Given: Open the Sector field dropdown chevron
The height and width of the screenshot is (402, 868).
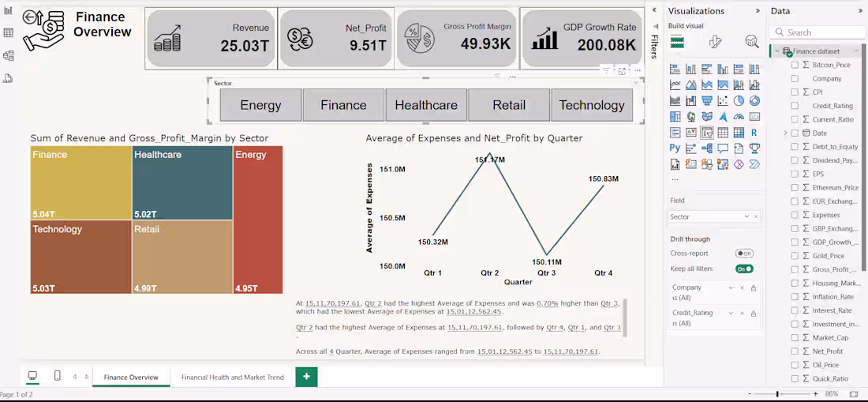Looking at the screenshot, I should click(x=746, y=217).
